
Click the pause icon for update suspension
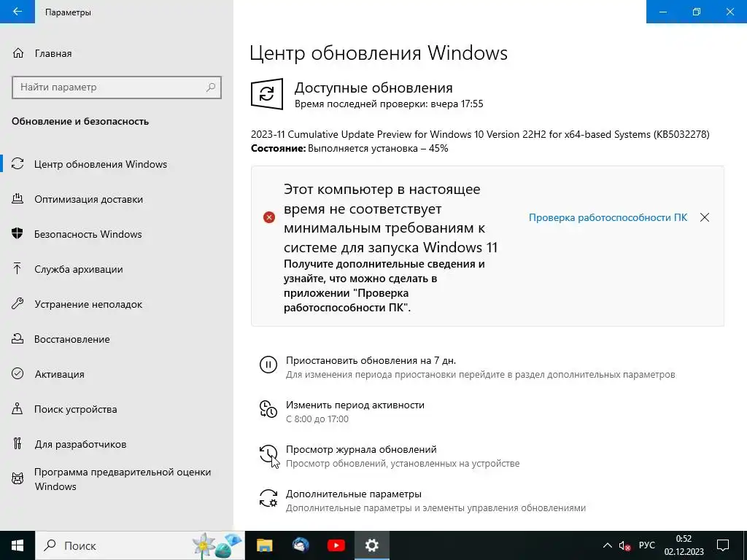click(x=268, y=365)
